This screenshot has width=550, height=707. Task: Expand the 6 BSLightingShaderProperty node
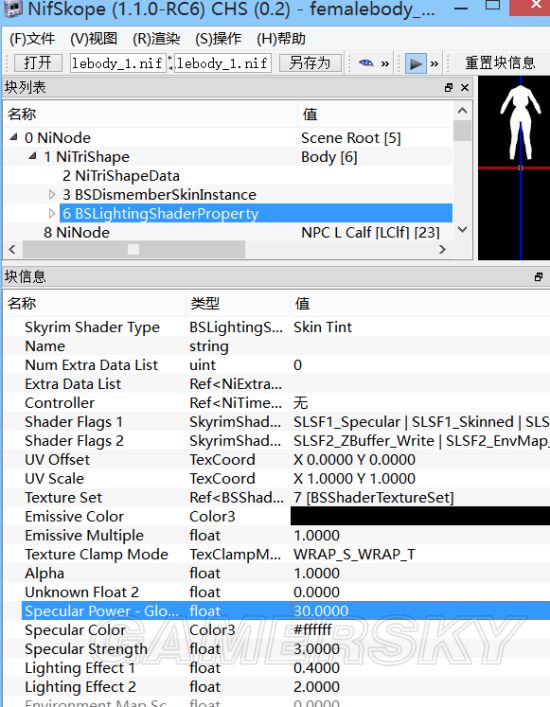pyautogui.click(x=52, y=213)
